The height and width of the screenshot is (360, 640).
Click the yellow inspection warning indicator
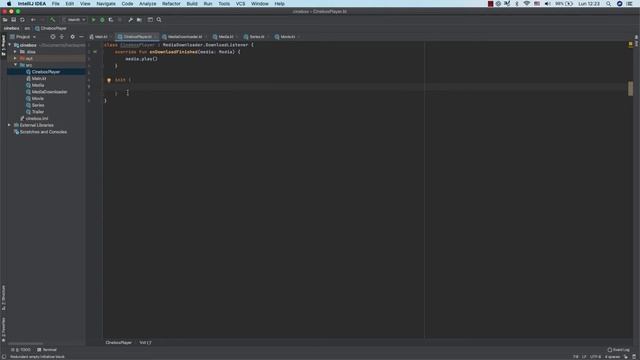point(631,44)
